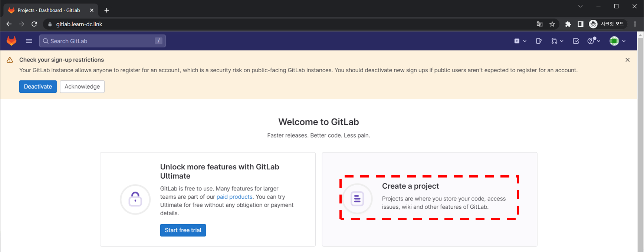Bookmark this page with star icon
644x252 pixels.
[x=552, y=24]
